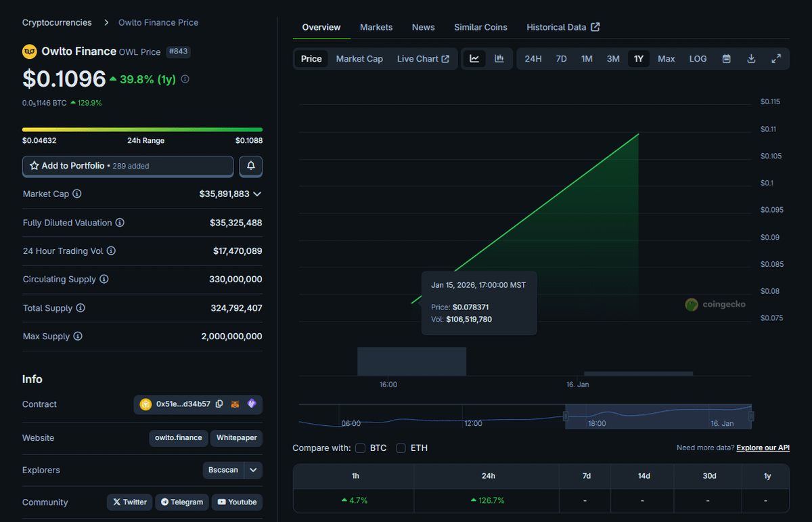Viewport: 812px width, 522px height.
Task: Click the #843 rank badge
Action: [x=178, y=51]
